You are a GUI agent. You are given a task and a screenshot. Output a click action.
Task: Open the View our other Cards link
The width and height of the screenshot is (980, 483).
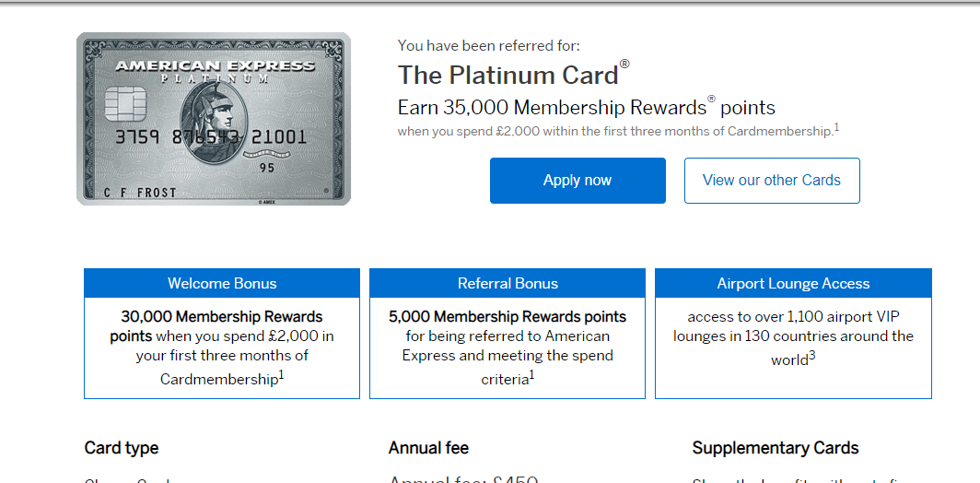pyautogui.click(x=772, y=181)
